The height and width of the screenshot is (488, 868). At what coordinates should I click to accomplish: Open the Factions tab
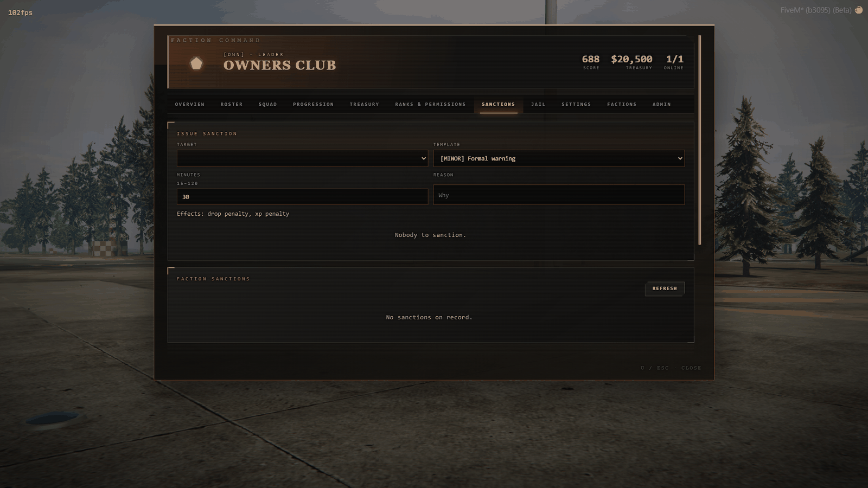click(622, 104)
